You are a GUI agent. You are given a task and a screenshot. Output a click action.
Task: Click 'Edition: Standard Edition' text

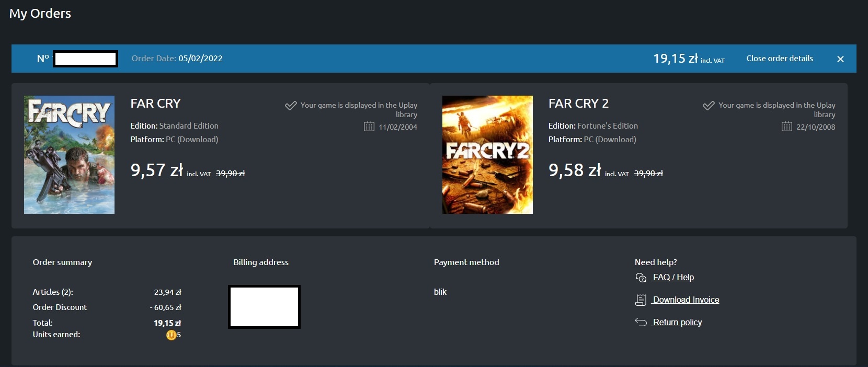(174, 126)
